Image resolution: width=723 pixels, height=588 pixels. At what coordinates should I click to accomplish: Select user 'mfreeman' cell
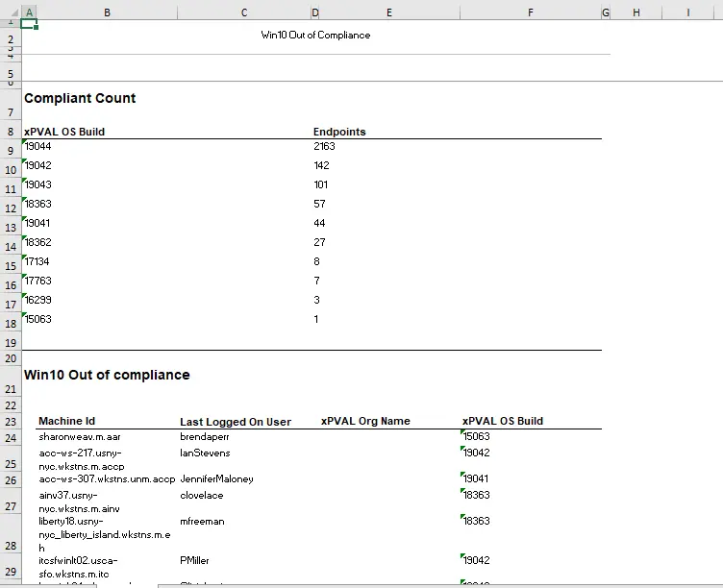(202, 521)
